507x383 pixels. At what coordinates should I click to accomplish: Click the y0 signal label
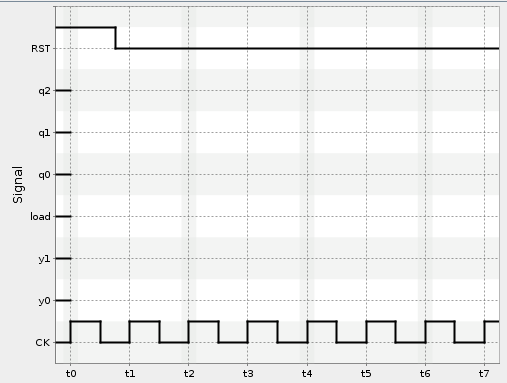(x=44, y=301)
